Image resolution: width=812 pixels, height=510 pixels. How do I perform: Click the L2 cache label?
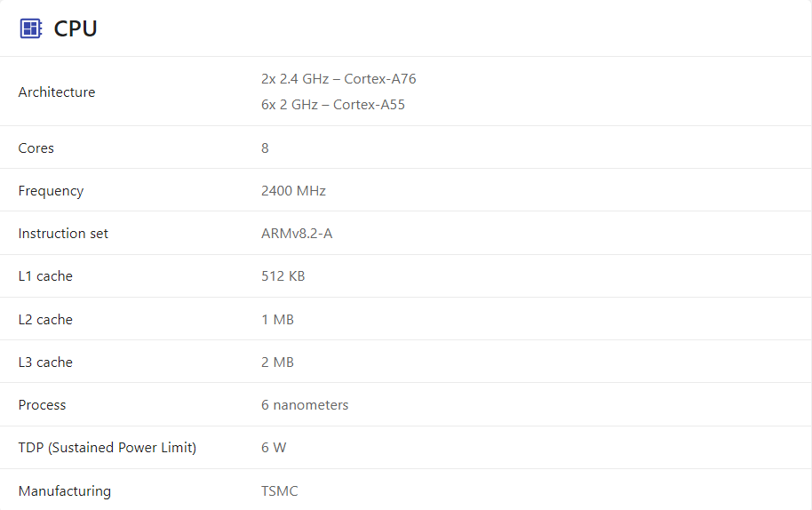(45, 320)
